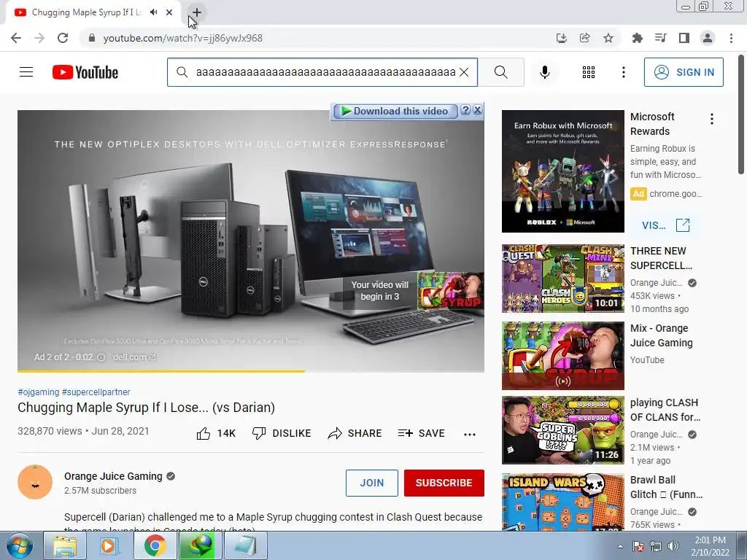Open a new browser tab
Image resolution: width=747 pixels, height=560 pixels.
point(197,12)
